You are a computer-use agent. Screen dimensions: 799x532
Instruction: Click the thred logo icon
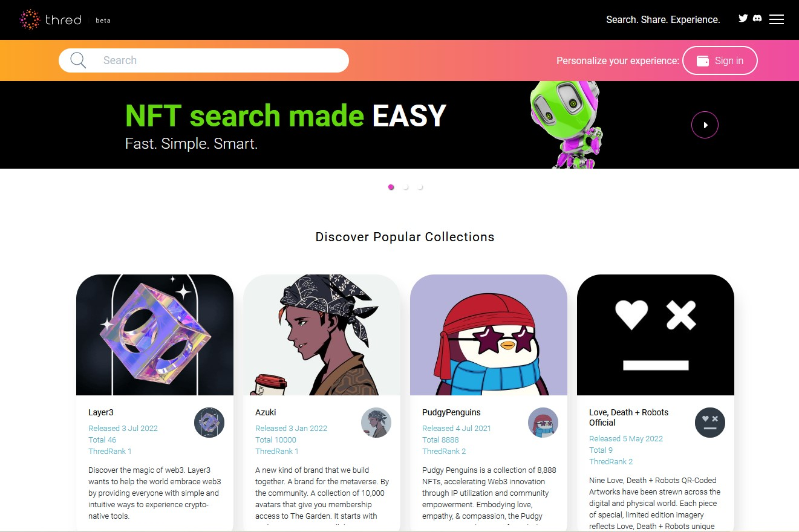pos(30,20)
